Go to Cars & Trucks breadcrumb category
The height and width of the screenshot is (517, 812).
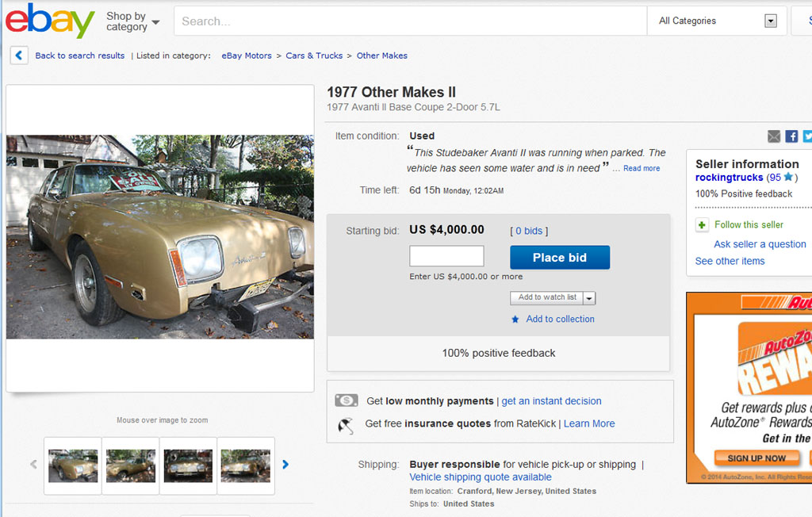click(x=314, y=56)
